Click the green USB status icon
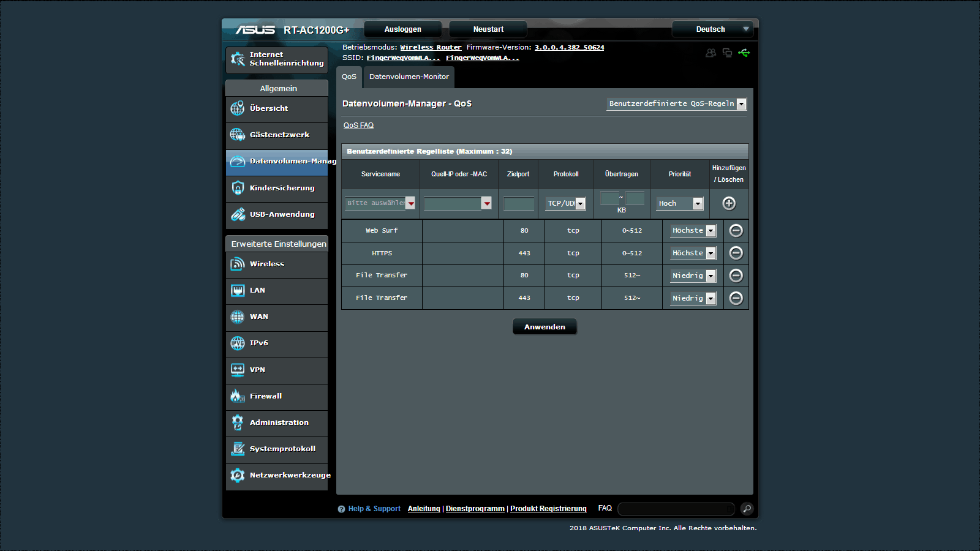980x551 pixels. click(744, 53)
